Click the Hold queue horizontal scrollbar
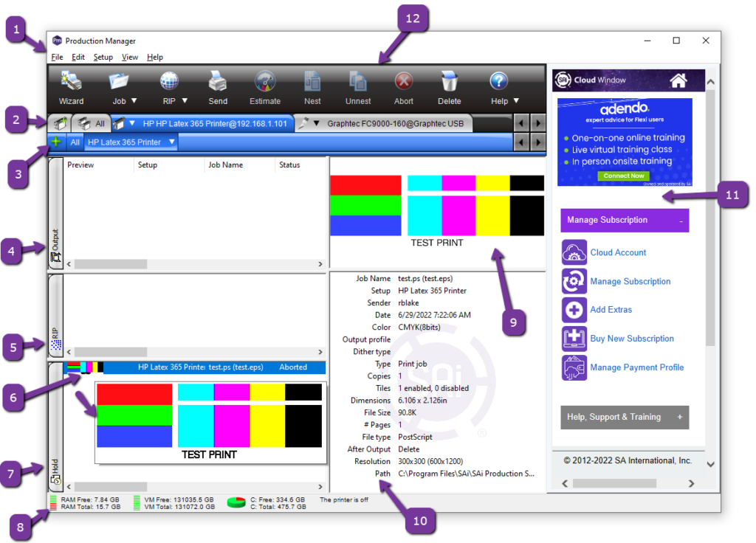Screen dimensions: 756x543 194,487
